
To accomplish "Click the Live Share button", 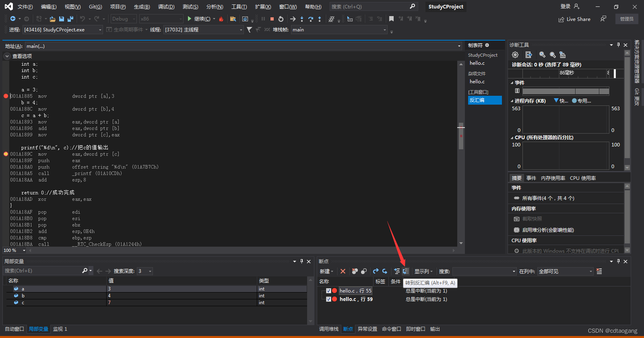I will point(574,19).
